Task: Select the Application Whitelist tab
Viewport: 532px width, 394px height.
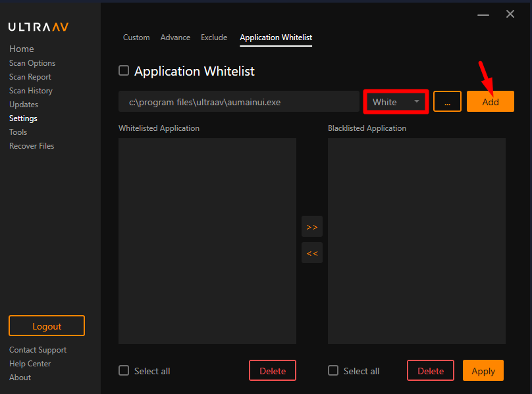Action: click(x=276, y=37)
